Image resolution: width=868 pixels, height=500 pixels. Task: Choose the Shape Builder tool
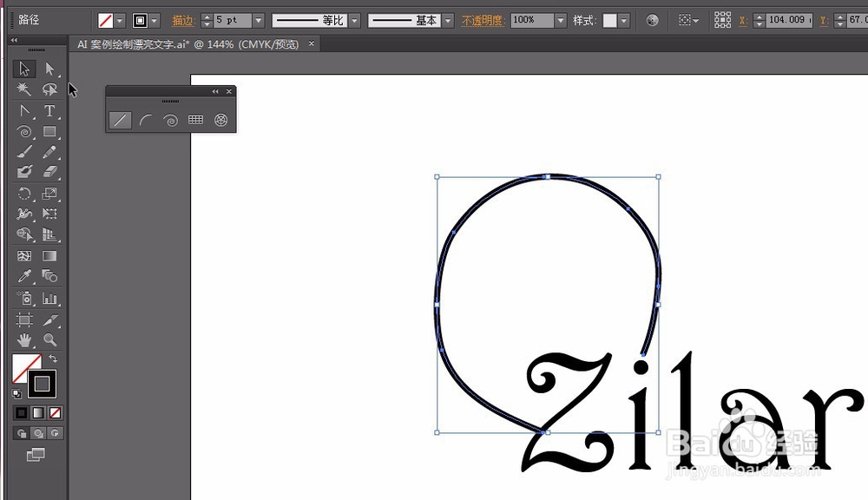[x=23, y=234]
